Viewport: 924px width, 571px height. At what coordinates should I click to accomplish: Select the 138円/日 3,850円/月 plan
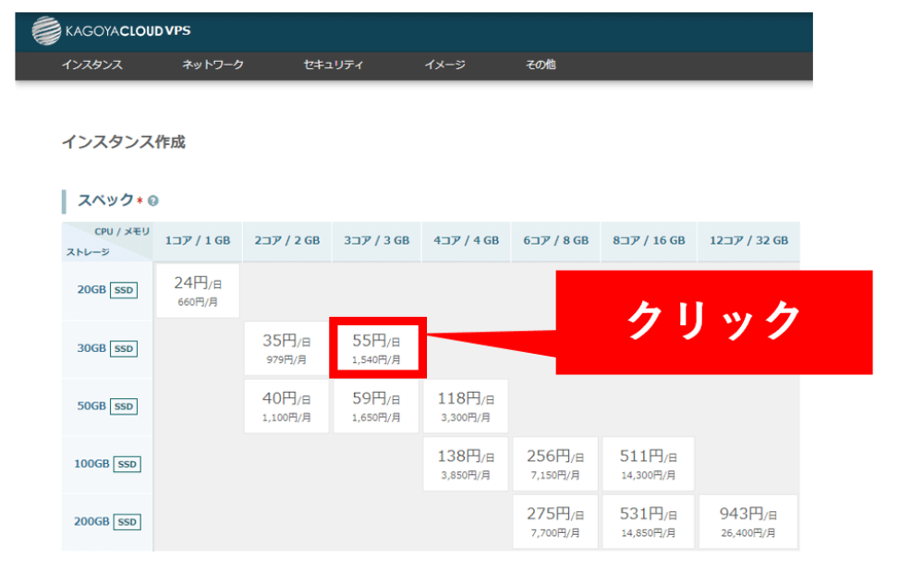(x=466, y=464)
